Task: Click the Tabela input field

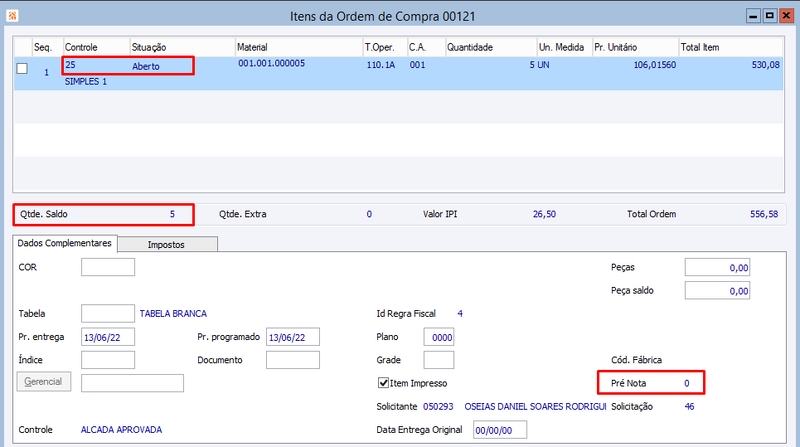Action: tap(108, 313)
